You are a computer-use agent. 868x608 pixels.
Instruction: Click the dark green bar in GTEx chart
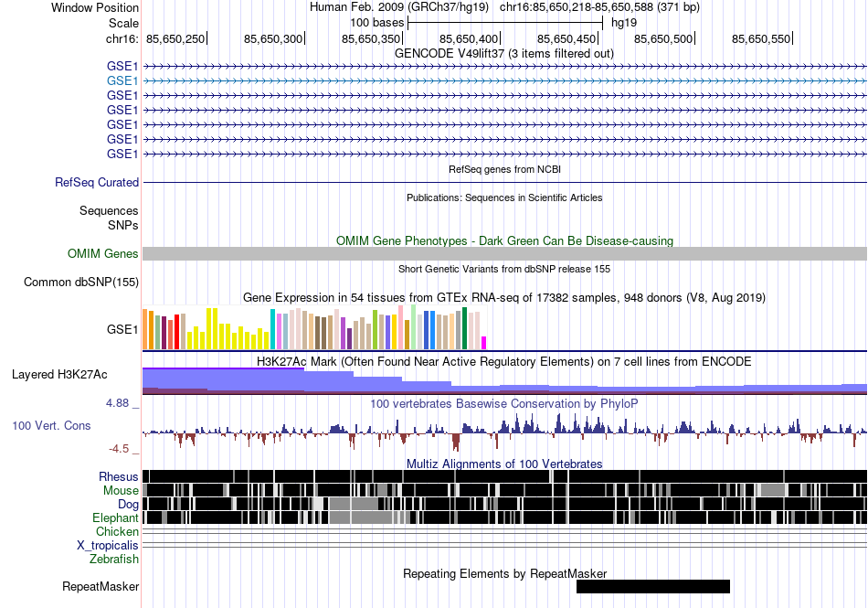(465, 328)
